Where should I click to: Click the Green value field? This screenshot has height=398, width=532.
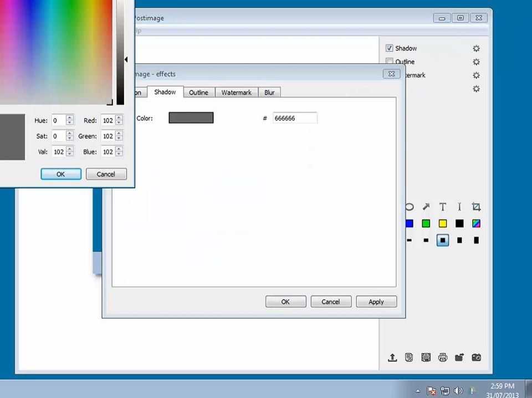tap(108, 136)
